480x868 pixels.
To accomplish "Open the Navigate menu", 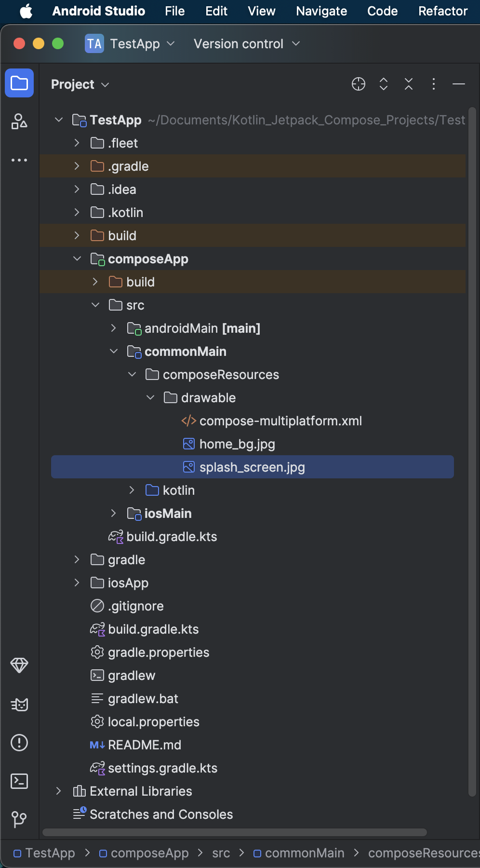I will (x=321, y=11).
